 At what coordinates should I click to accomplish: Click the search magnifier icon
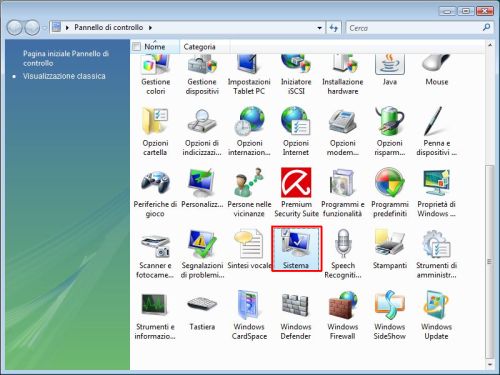[x=486, y=28]
